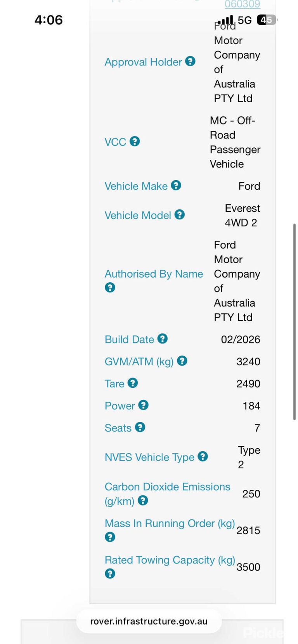Select the Power label text
The height and width of the screenshot is (644, 298).
coord(120,406)
